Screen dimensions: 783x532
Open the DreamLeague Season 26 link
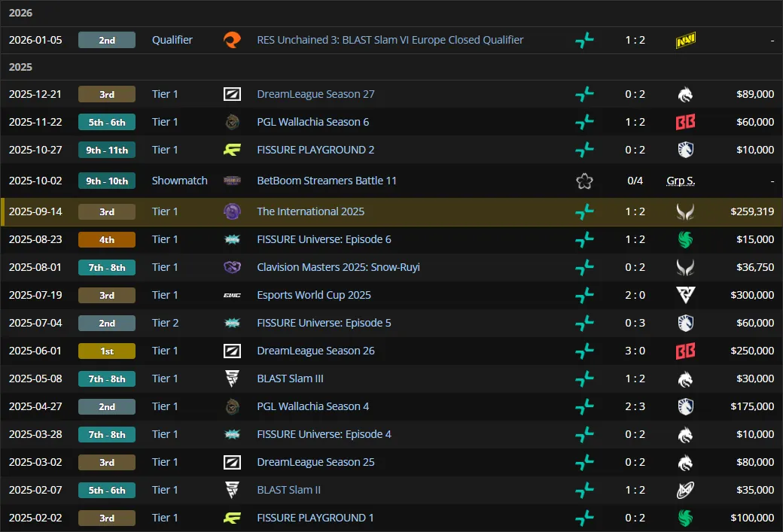coord(315,351)
